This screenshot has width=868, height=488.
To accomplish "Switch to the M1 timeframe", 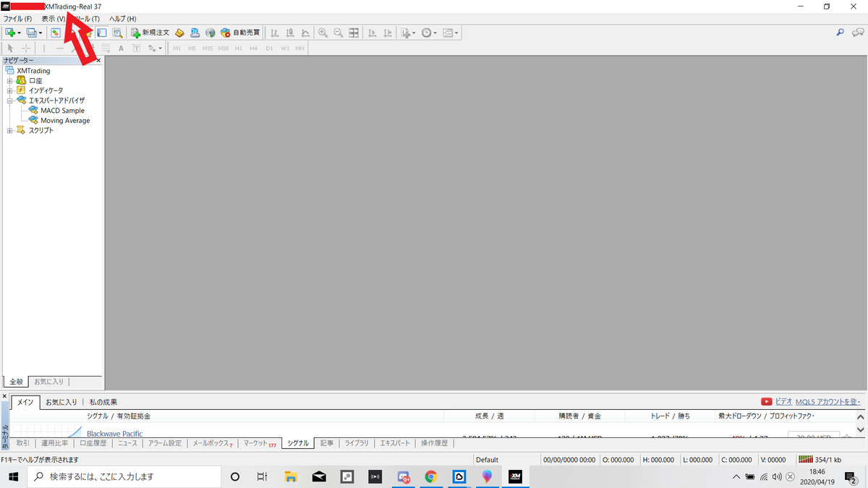I will 177,48.
